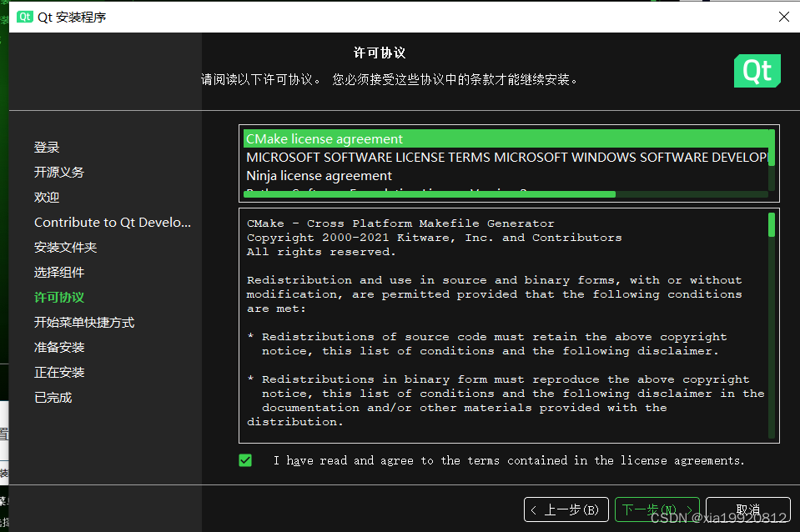Select the Ninja license agreement entry
This screenshot has width=800, height=532.
506,175
